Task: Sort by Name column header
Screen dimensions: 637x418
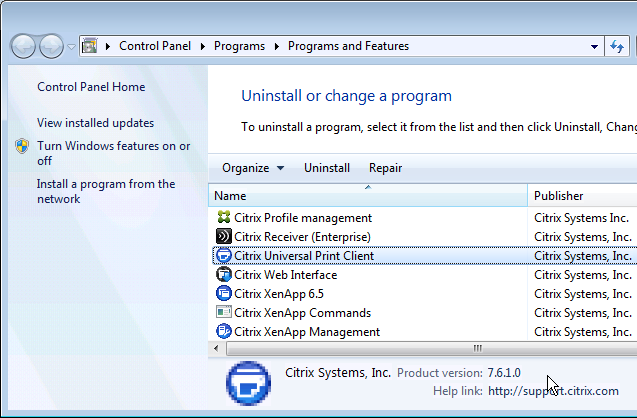Action: pos(368,195)
